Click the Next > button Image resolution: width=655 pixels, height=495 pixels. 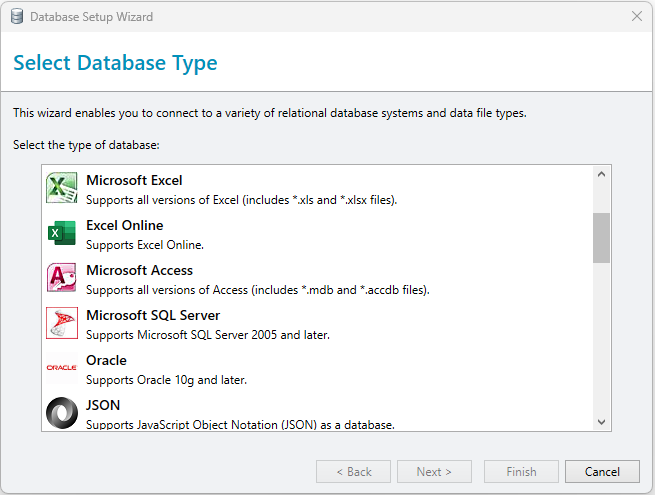point(434,472)
